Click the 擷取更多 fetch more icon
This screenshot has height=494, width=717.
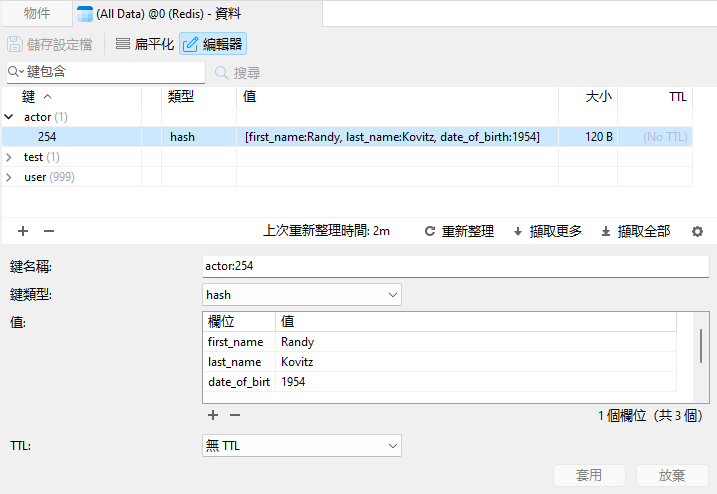coord(518,231)
